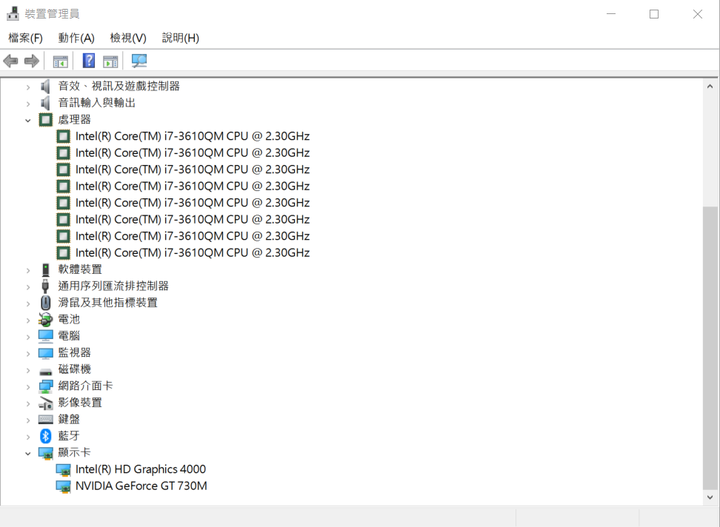Select the 顯示卡 category label
Viewport: 720px width, 527px height.
[74, 453]
